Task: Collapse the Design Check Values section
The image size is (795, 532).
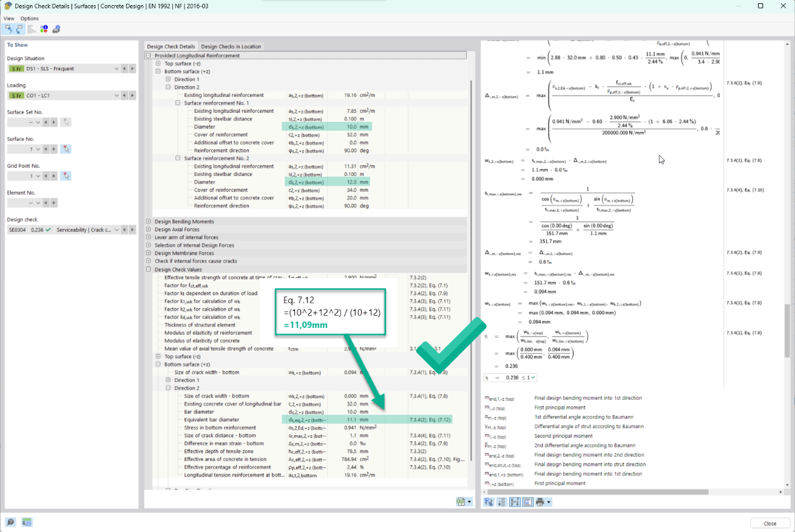Action: [x=149, y=269]
